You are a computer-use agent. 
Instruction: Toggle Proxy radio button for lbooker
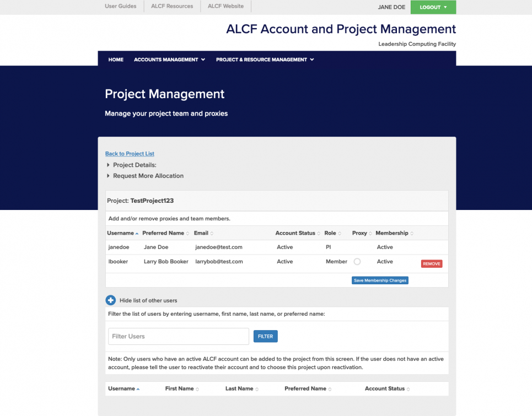click(357, 262)
